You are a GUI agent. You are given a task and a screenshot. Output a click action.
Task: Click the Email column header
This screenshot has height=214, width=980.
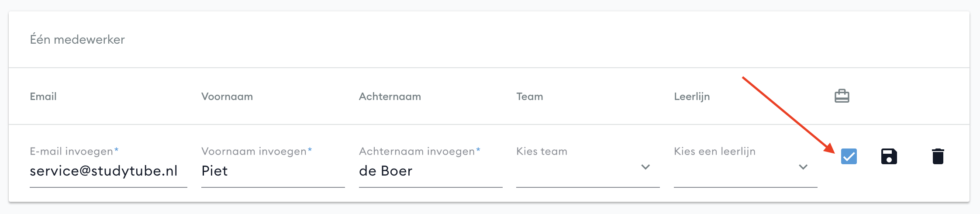point(43,97)
